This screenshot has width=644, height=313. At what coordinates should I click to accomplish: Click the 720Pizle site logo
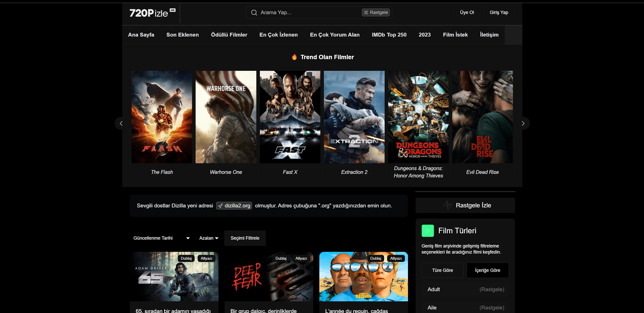click(x=152, y=13)
